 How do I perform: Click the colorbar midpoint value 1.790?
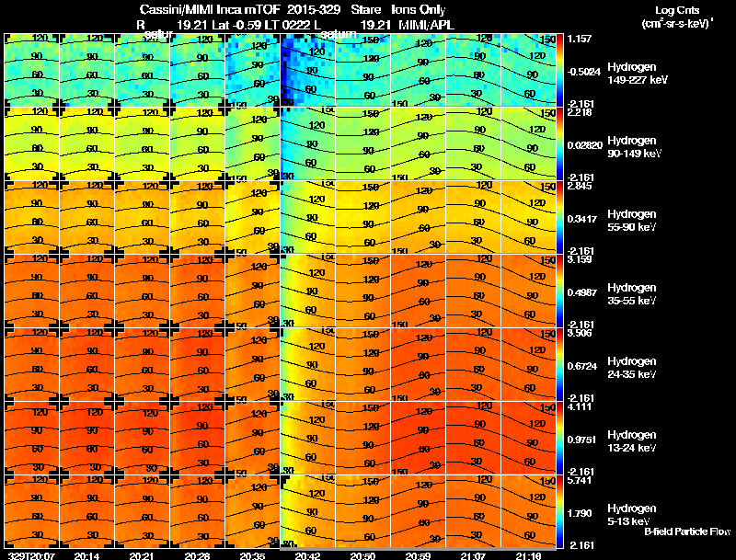(x=580, y=513)
